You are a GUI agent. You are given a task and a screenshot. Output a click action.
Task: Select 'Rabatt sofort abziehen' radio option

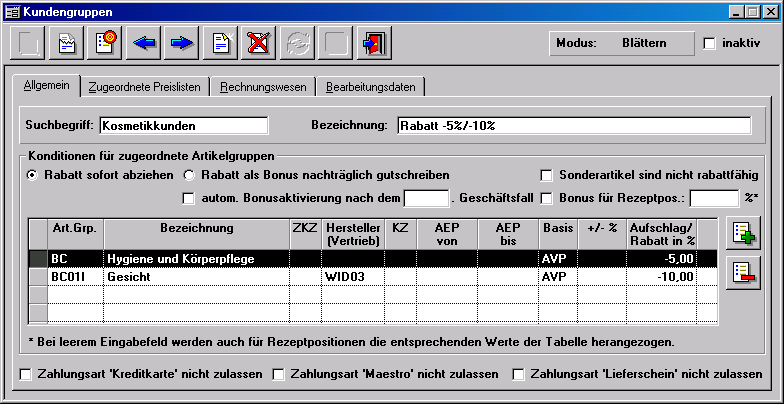(32, 176)
